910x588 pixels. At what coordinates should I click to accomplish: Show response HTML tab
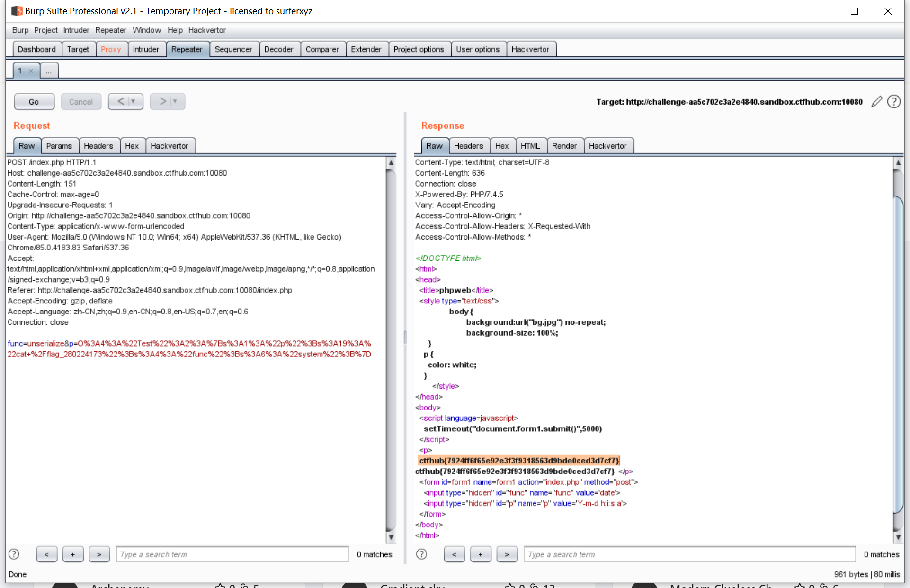point(530,146)
